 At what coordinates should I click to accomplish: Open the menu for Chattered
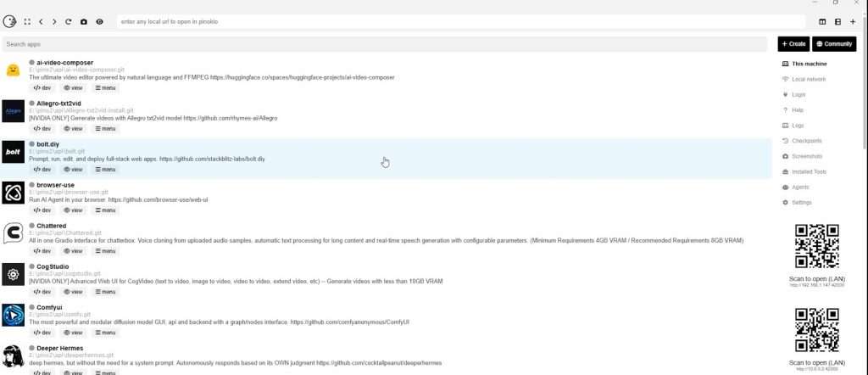tap(105, 251)
